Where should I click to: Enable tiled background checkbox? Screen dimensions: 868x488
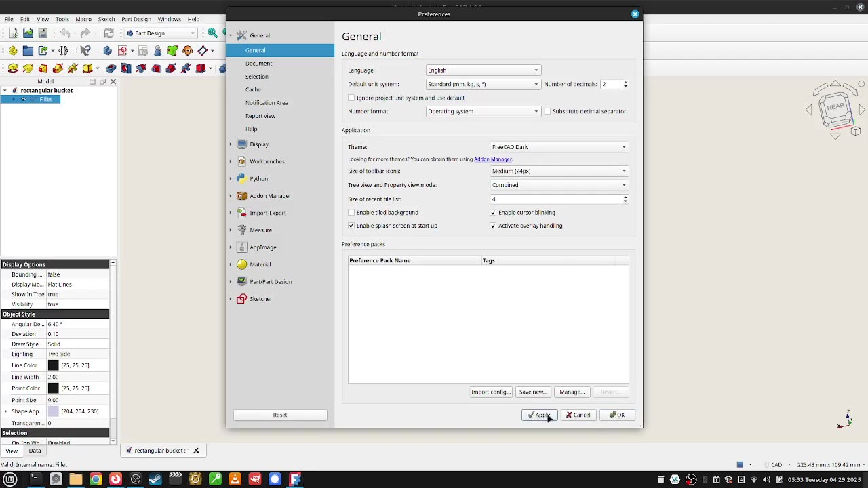tap(351, 213)
